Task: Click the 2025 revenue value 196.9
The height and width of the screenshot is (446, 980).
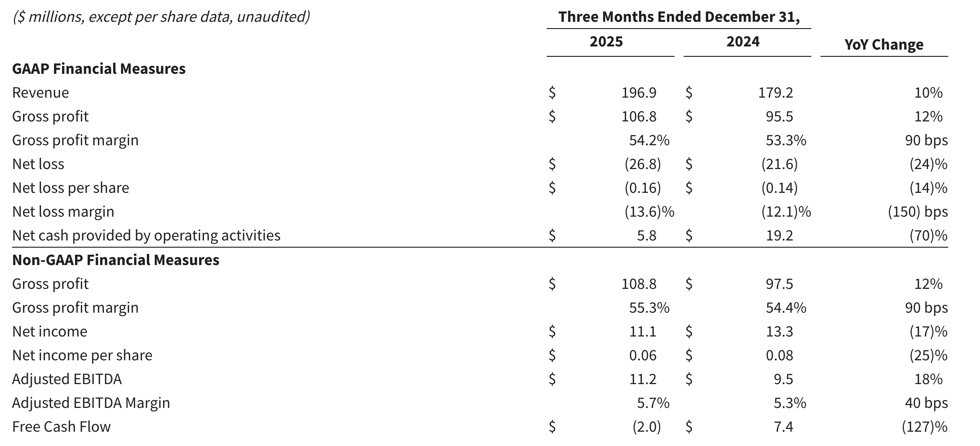Action: click(639, 93)
